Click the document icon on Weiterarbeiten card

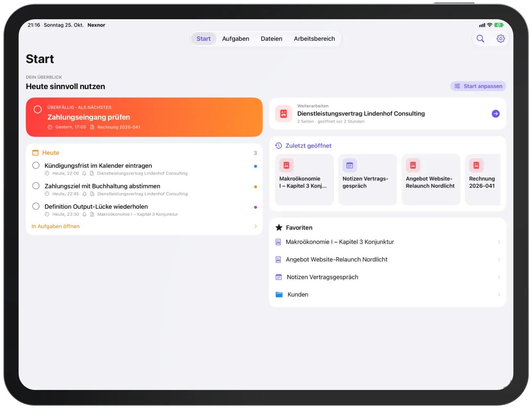click(x=284, y=114)
